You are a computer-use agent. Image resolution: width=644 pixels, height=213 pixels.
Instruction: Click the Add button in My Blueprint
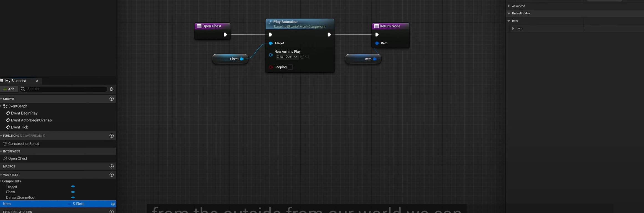click(x=9, y=89)
